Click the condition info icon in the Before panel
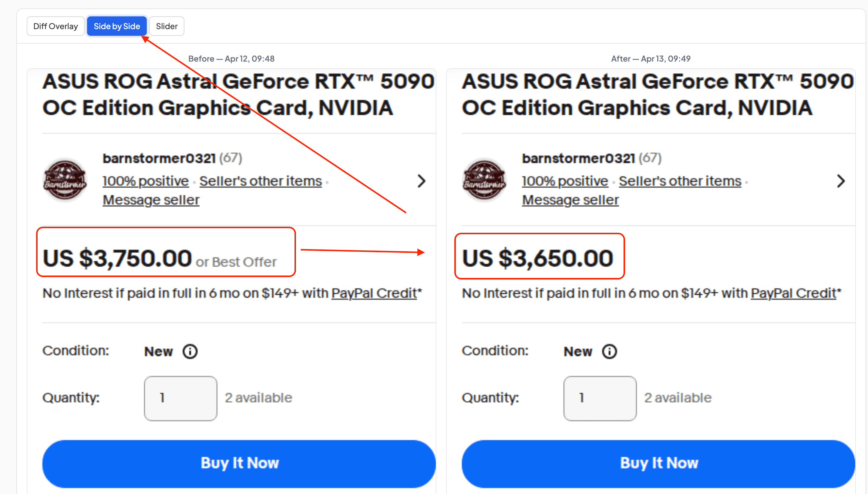The width and height of the screenshot is (868, 494). coord(190,351)
